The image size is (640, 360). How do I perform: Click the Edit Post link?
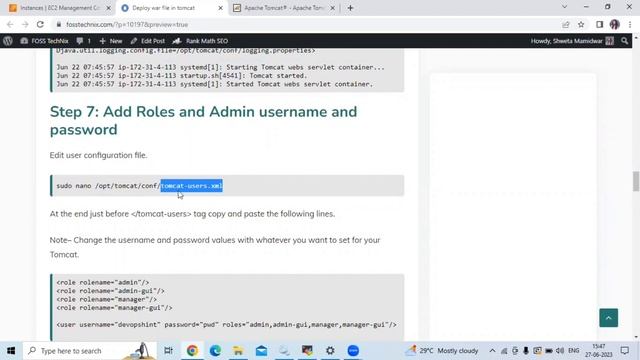[x=148, y=41]
